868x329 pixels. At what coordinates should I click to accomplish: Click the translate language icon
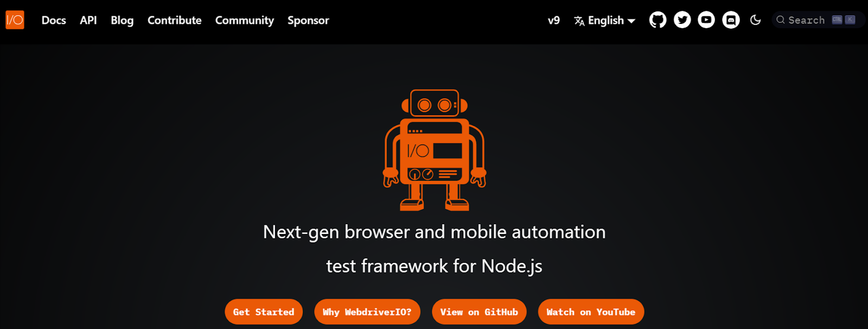click(579, 21)
